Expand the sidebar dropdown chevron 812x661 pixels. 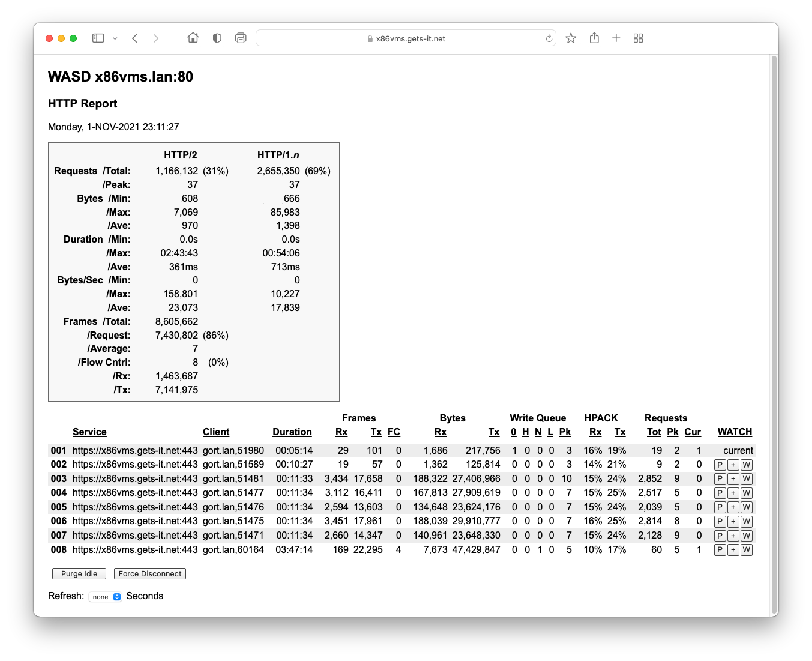(115, 38)
